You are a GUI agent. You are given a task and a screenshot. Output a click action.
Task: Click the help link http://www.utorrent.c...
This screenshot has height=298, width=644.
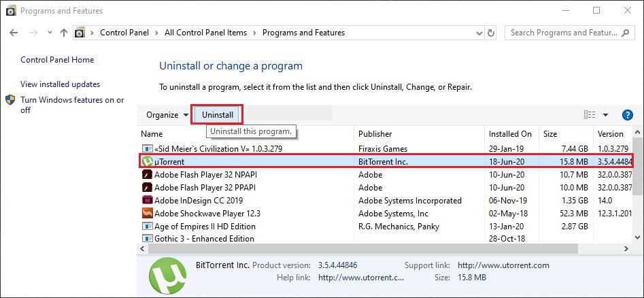pyautogui.click(x=361, y=278)
